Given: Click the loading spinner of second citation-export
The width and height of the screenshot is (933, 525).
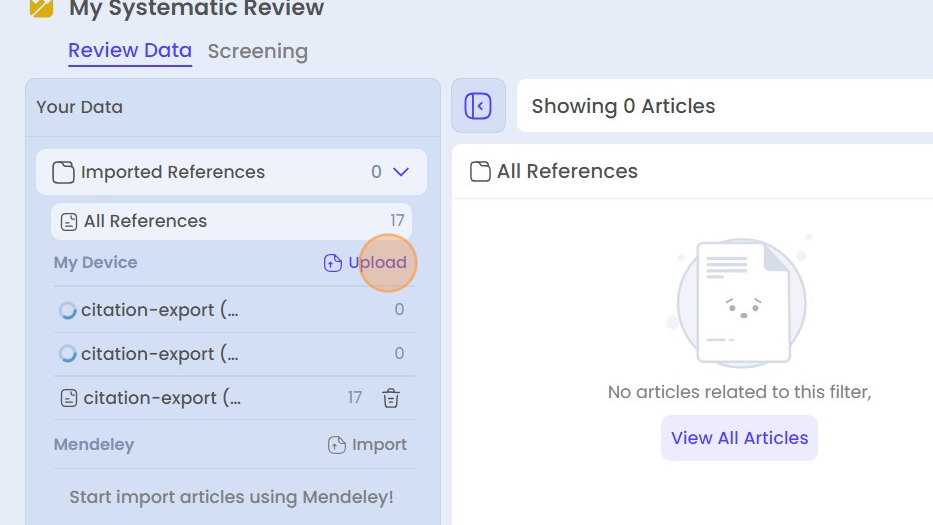Looking at the screenshot, I should click(x=67, y=354).
